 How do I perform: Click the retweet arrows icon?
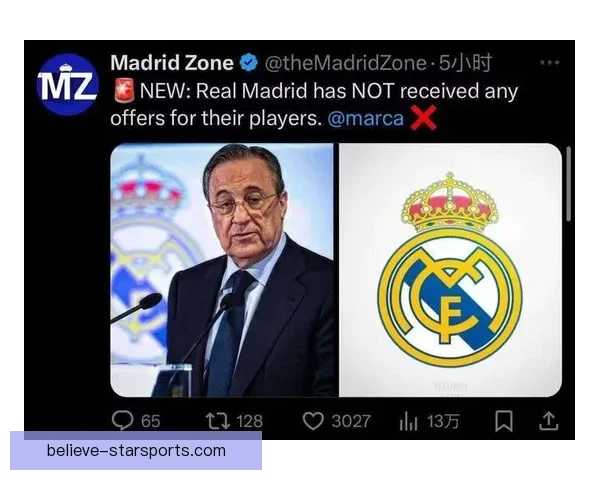click(x=218, y=421)
